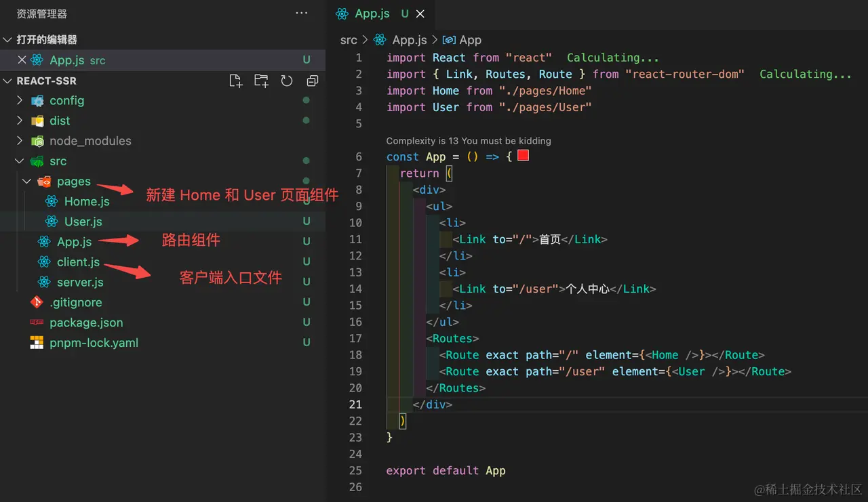The height and width of the screenshot is (502, 868).
Task: Click the Route path="/user" code line
Action: click(616, 371)
